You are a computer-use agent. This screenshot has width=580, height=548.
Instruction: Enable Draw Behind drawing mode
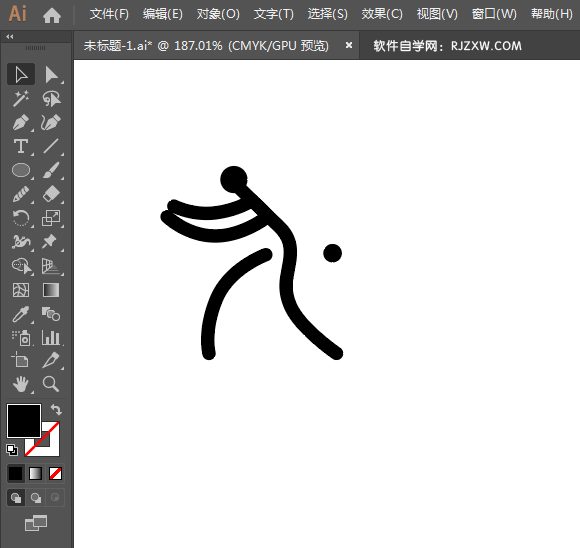(x=36, y=498)
